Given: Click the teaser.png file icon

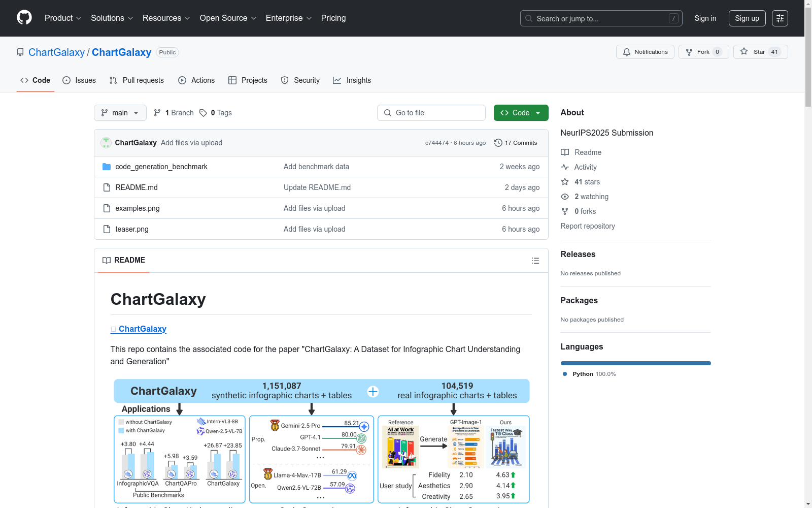Looking at the screenshot, I should coord(107,229).
